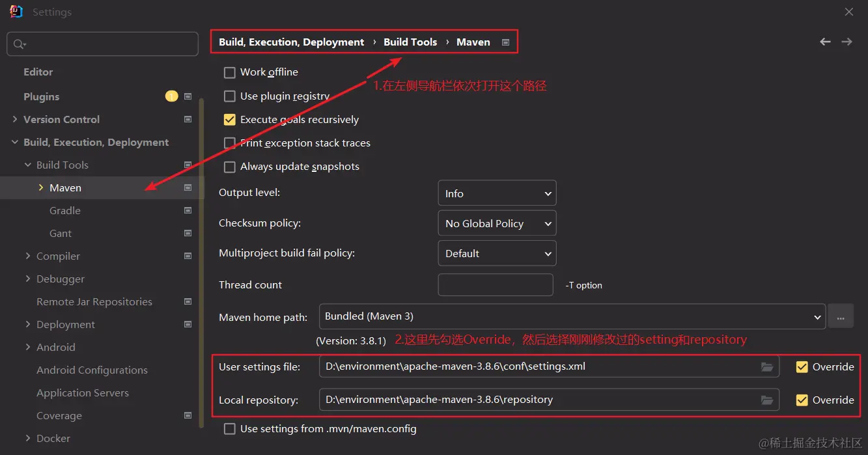868x455 pixels.
Task: Click the project-level icon beside Version Control
Action: [x=188, y=119]
